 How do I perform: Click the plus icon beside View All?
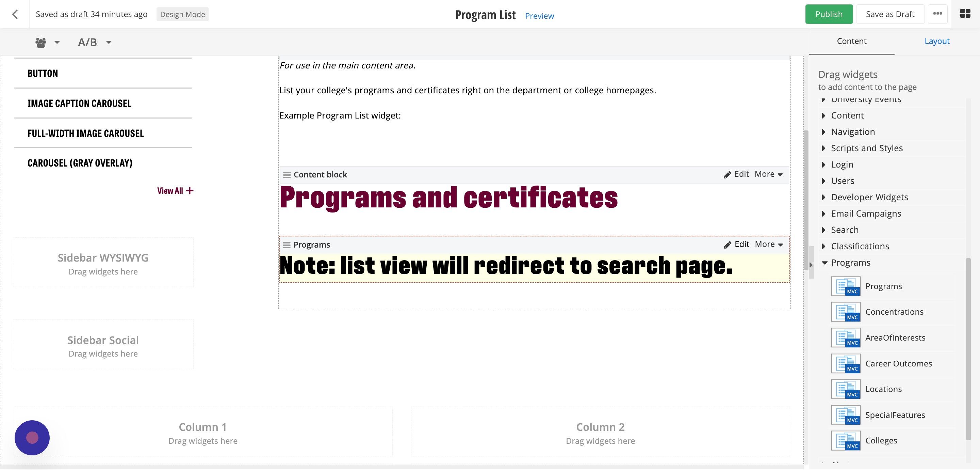[x=190, y=190]
